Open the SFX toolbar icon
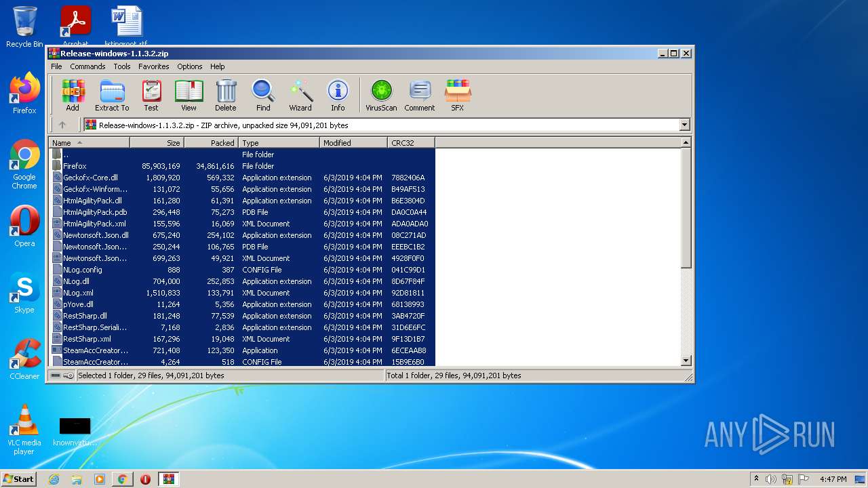The width and height of the screenshot is (868, 488). 458,95
